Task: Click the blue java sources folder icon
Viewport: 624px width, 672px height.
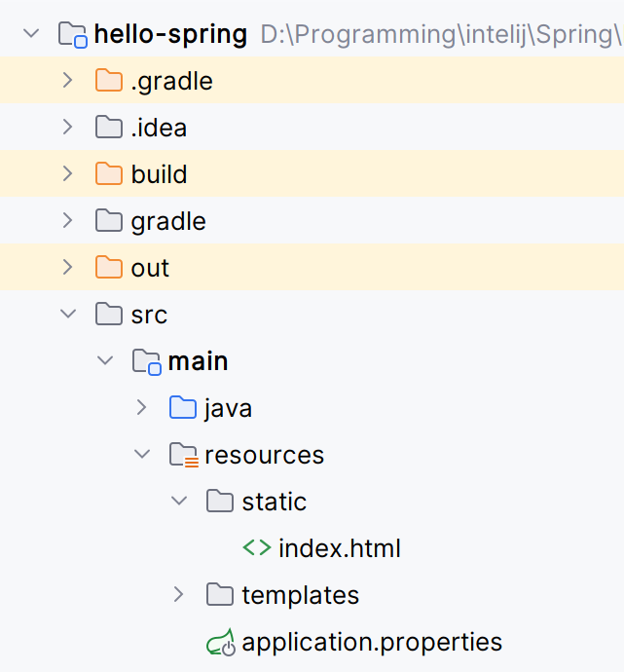Action: click(x=183, y=408)
